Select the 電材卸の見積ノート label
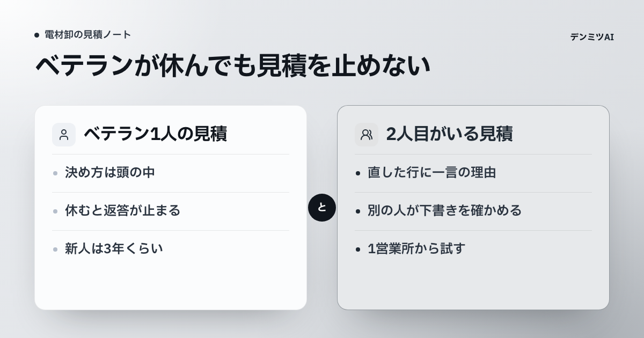 [x=88, y=35]
